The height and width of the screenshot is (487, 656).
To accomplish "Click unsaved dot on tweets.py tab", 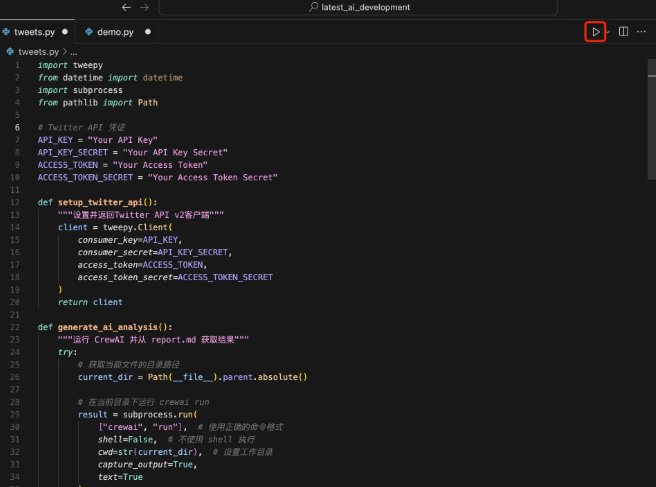I will click(x=65, y=32).
